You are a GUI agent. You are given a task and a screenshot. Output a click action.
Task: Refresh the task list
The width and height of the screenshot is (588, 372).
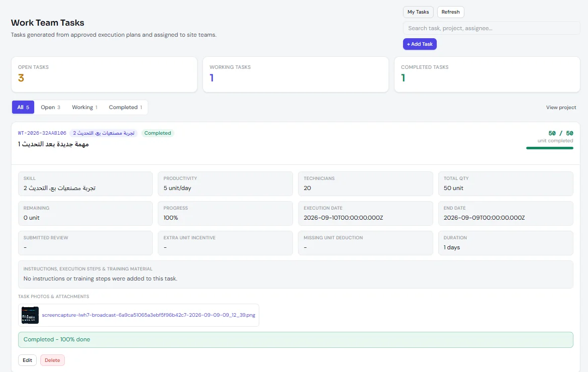450,12
